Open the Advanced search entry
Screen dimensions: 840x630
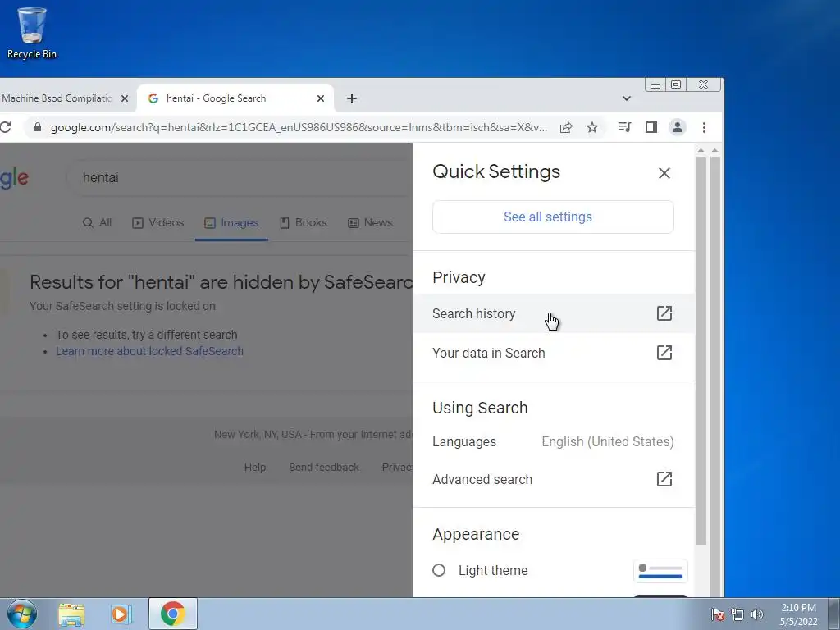554,479
